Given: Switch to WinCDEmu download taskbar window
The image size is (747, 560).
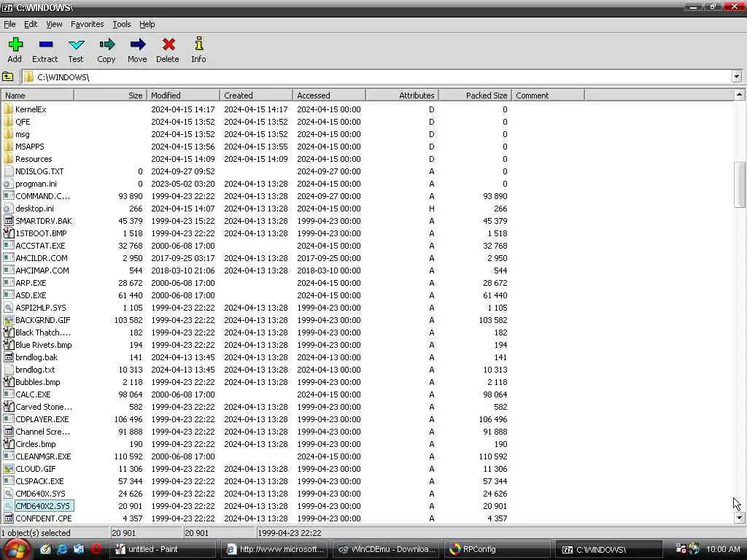Looking at the screenshot, I should click(x=387, y=550).
